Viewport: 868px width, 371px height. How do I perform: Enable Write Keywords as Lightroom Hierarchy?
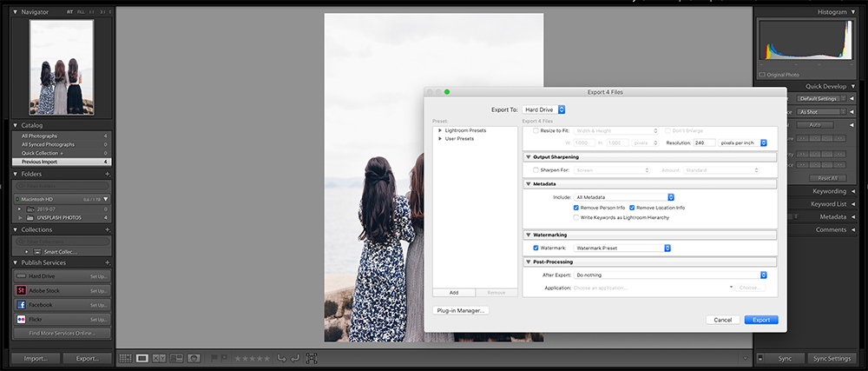pyautogui.click(x=576, y=217)
